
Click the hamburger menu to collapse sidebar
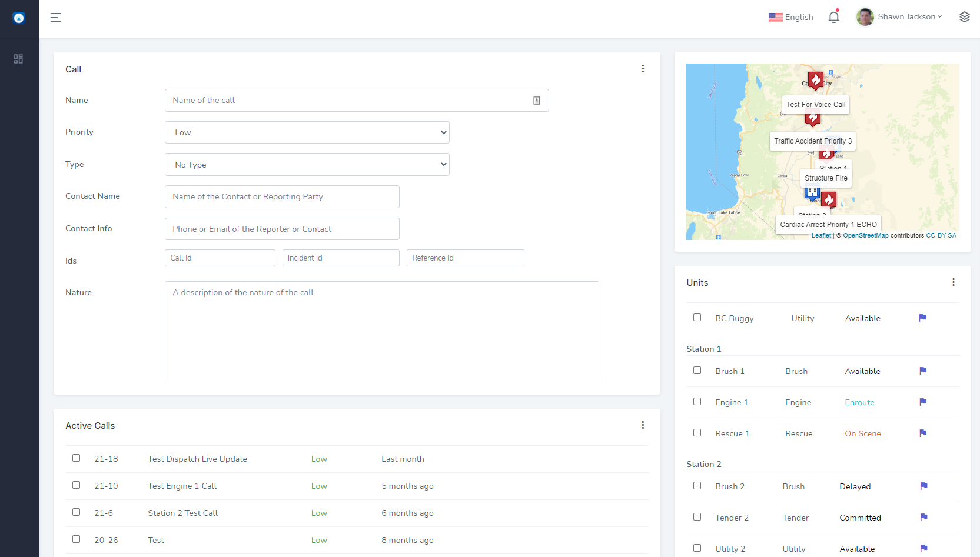(56, 18)
